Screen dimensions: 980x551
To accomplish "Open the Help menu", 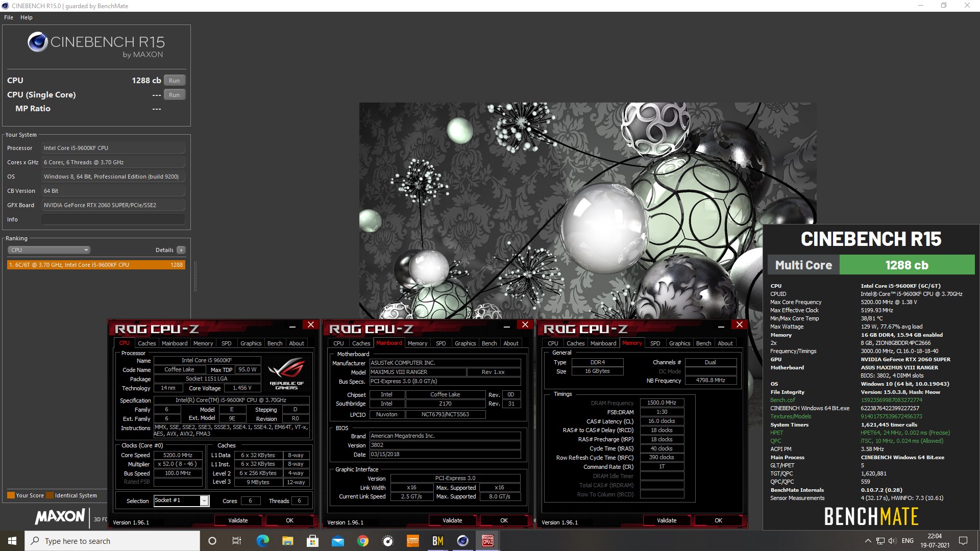I will click(x=27, y=17).
